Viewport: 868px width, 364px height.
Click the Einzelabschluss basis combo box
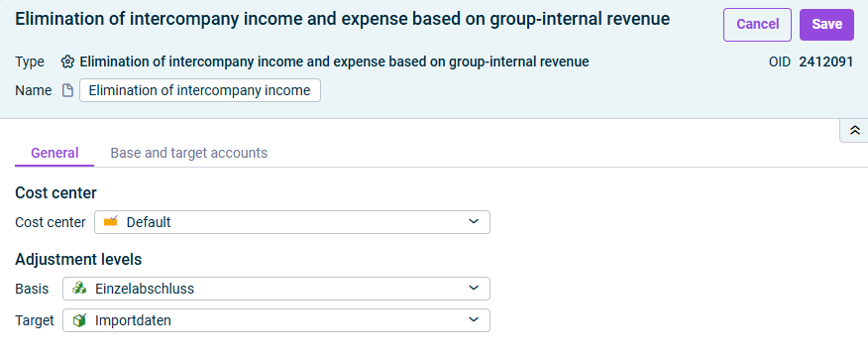click(276, 289)
